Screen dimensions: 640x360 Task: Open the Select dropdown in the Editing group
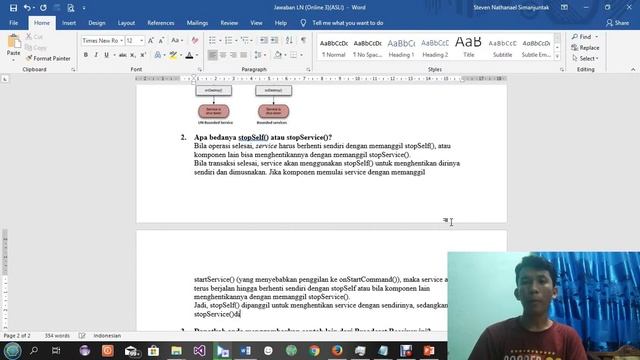click(585, 58)
